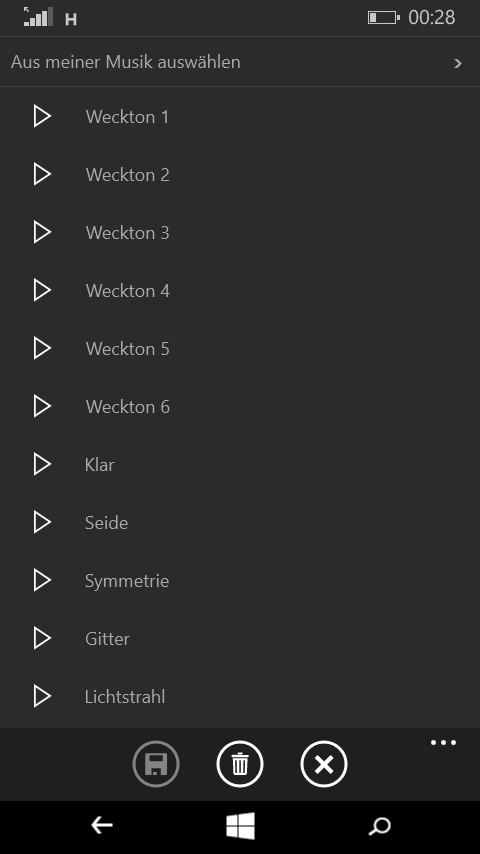Preview the Weckton 1 sound with its play icon
This screenshot has width=480, height=854.
[x=42, y=117]
